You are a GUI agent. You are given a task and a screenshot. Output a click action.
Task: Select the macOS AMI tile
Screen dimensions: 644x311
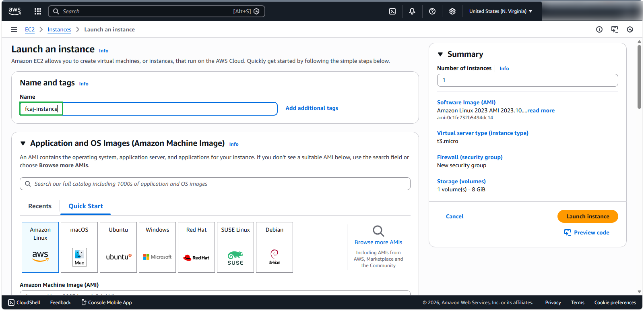click(x=79, y=247)
